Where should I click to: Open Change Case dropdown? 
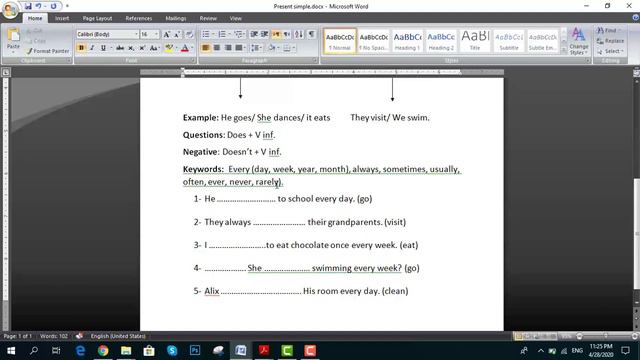click(x=154, y=48)
